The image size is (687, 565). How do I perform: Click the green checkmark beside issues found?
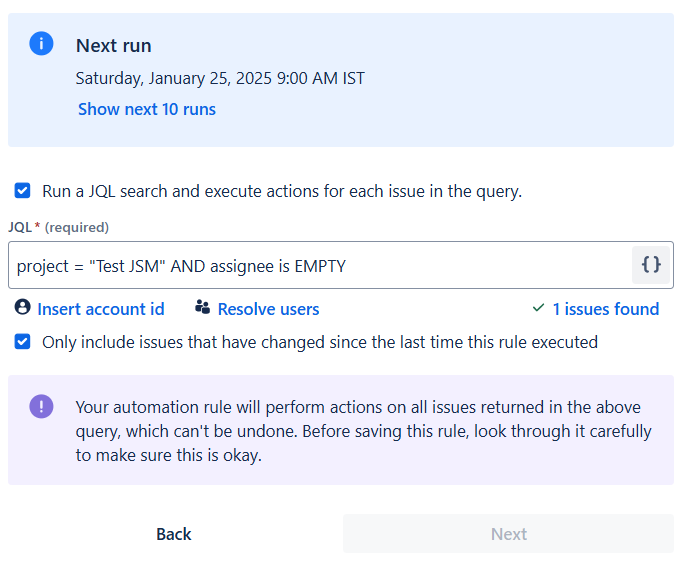tap(539, 308)
